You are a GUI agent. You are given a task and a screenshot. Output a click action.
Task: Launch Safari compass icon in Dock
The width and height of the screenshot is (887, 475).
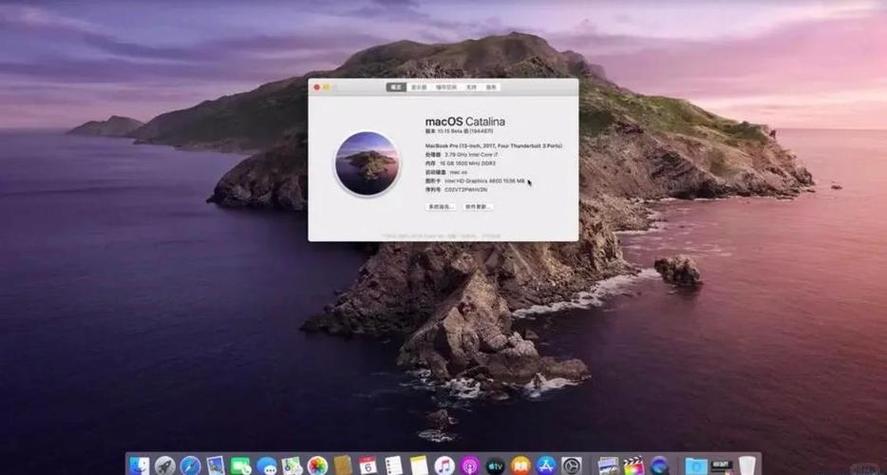[191, 466]
